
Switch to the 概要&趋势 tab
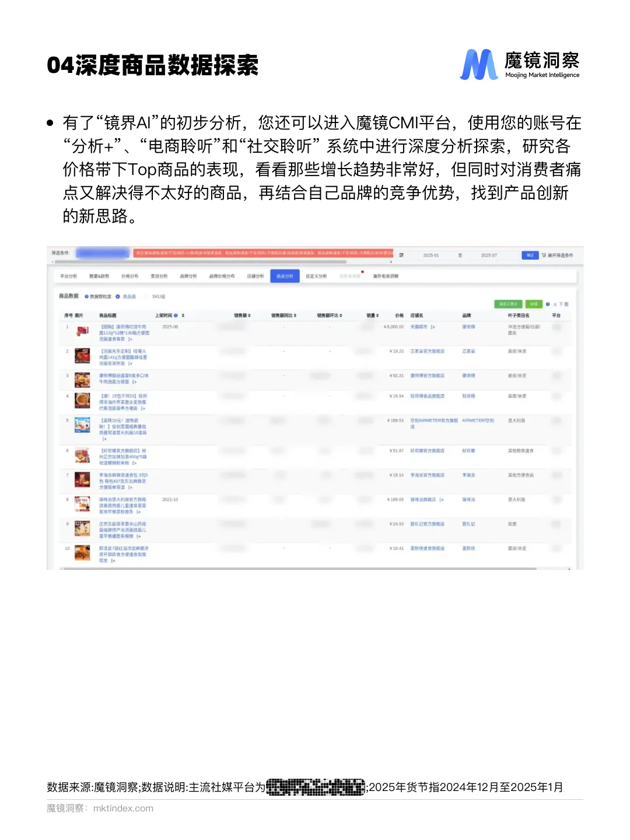(x=99, y=276)
